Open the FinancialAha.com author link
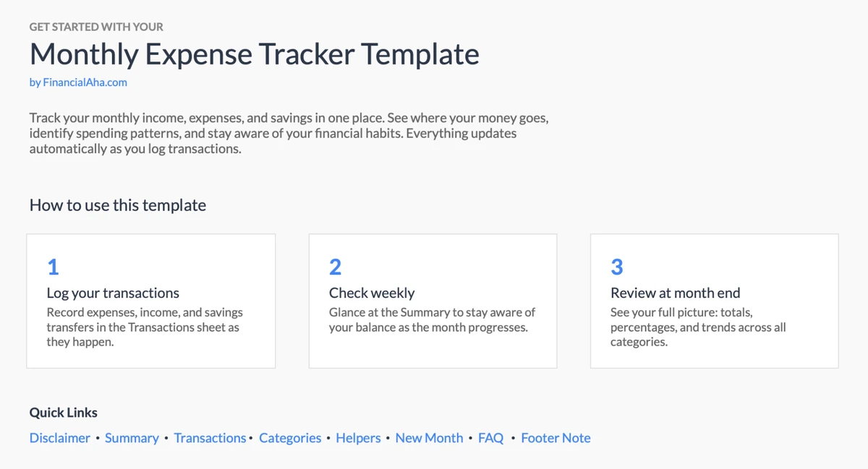The height and width of the screenshot is (469, 868). tap(78, 82)
